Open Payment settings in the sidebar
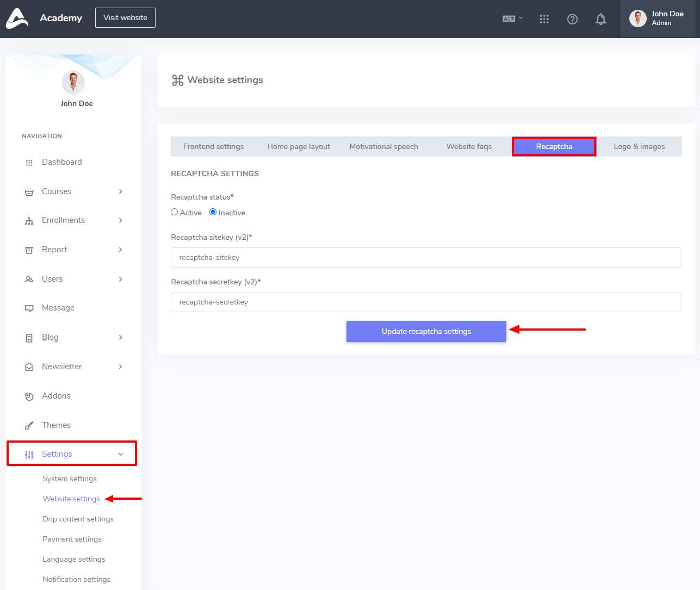 point(72,539)
